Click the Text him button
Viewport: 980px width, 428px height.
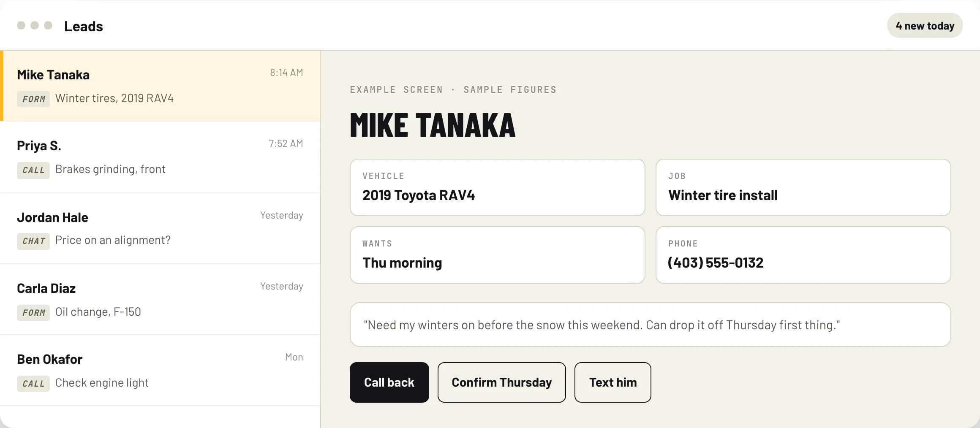(x=612, y=382)
